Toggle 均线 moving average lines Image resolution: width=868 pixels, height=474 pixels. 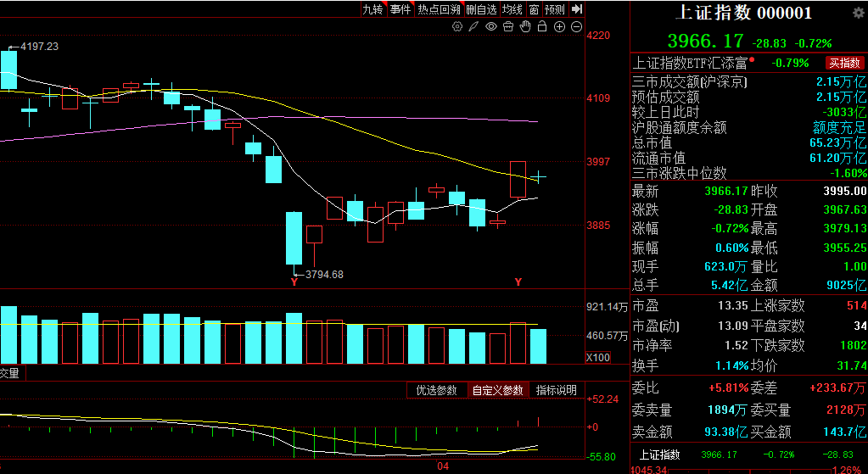click(512, 9)
